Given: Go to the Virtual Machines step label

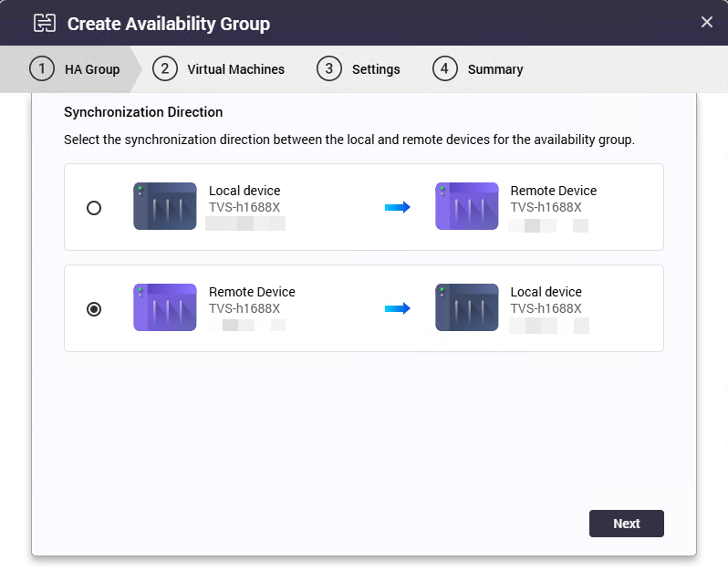Looking at the screenshot, I should click(235, 69).
